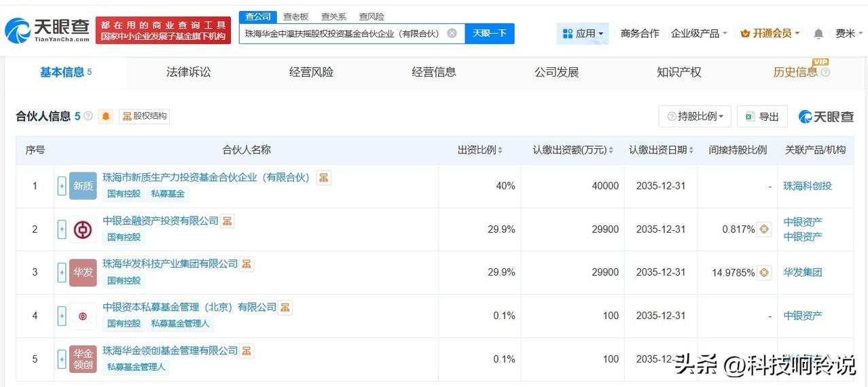
Task: View indirect holding path icon beside 14.9785%
Action: [764, 272]
